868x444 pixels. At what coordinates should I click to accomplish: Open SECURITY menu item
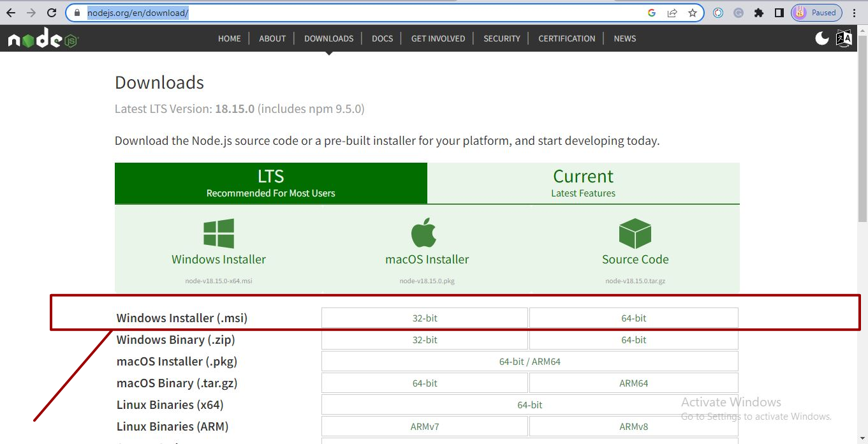pos(502,38)
